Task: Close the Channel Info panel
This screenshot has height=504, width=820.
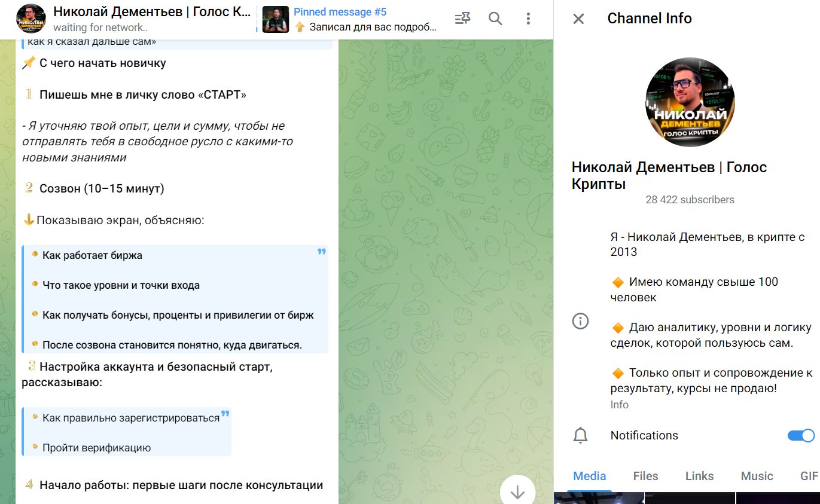Action: 578,19
